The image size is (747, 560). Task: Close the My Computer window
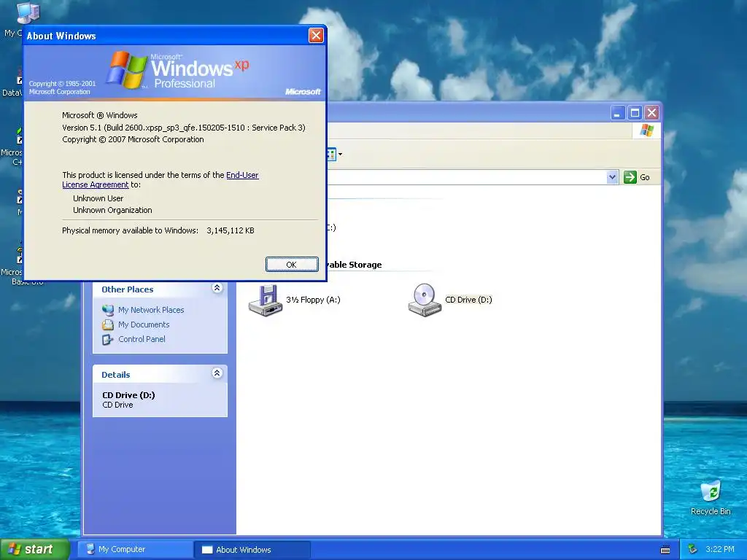[651, 113]
